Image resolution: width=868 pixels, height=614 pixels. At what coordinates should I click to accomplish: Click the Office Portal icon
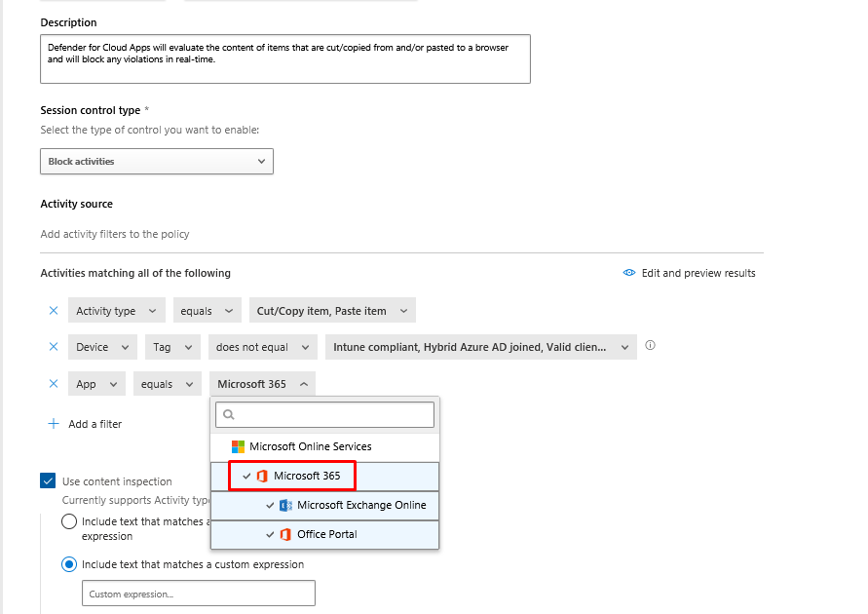coord(285,535)
